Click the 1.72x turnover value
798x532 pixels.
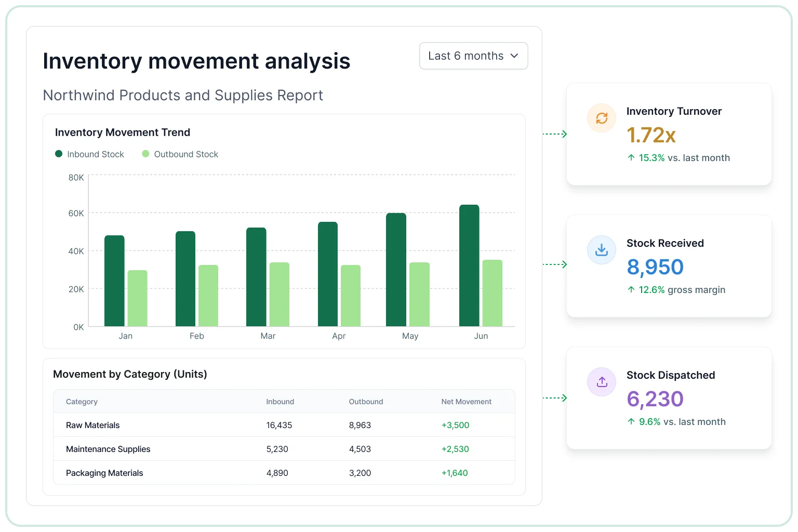651,135
